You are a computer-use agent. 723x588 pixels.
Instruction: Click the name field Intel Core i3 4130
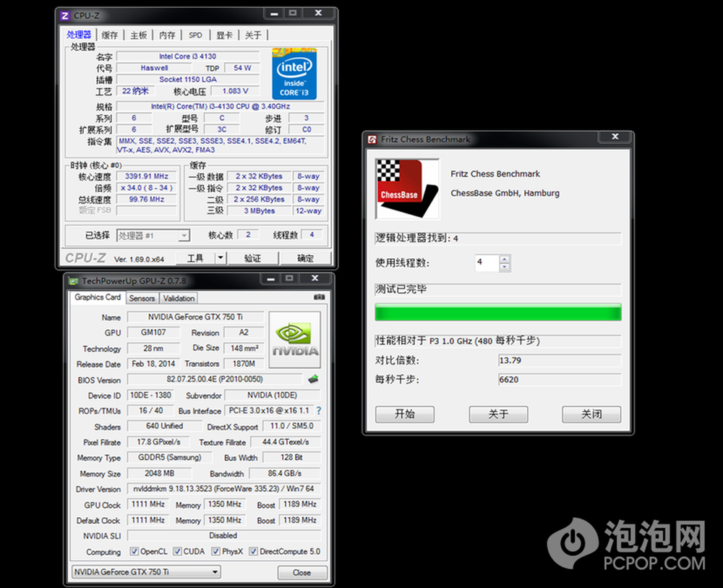point(188,56)
